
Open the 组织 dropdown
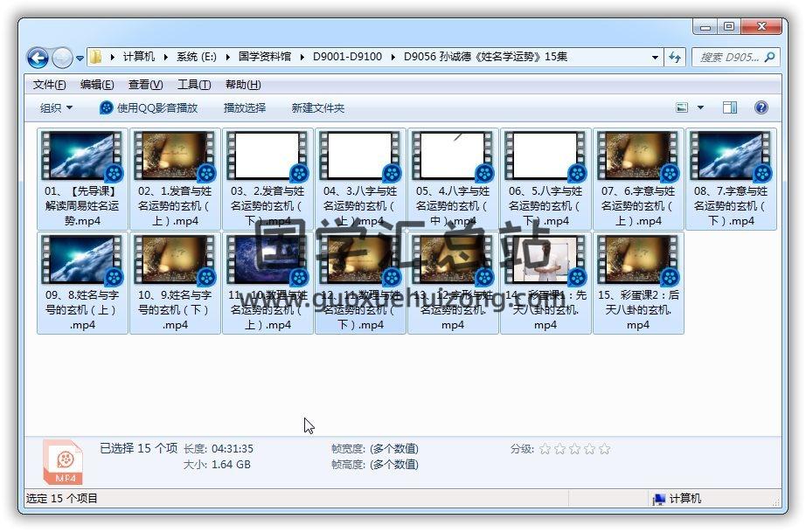click(56, 107)
